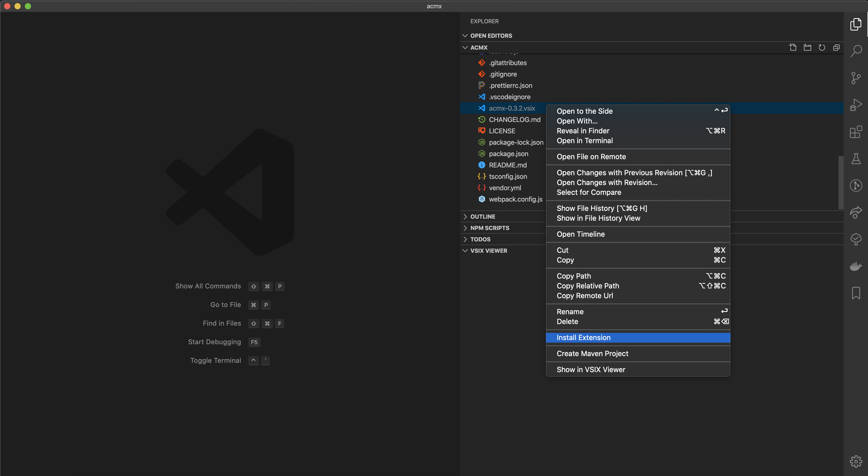Viewport: 868px width, 476px height.
Task: Open tsconfig.json file
Action: click(508, 176)
